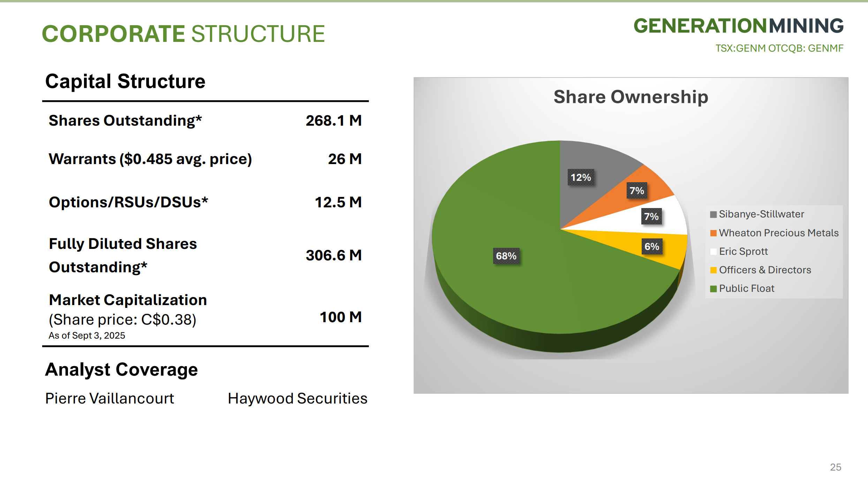Click the Warrants ($0.485 avg. price) row
This screenshot has width=868, height=488.
point(150,159)
